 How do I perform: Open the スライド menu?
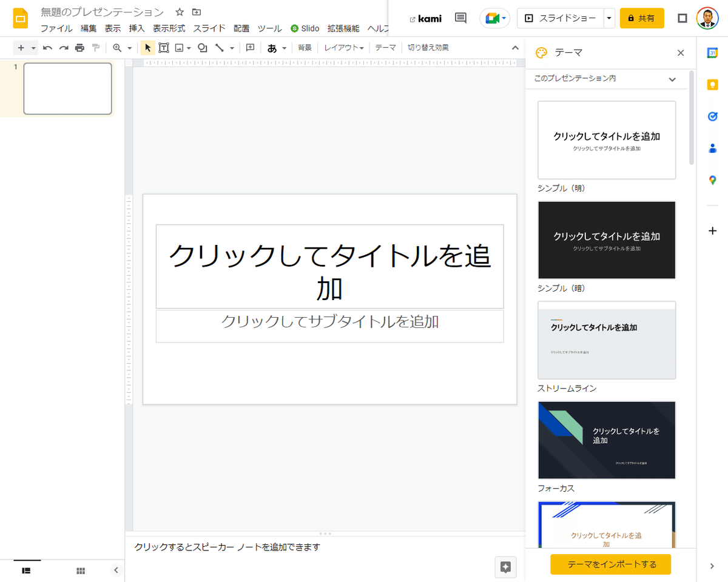point(209,28)
